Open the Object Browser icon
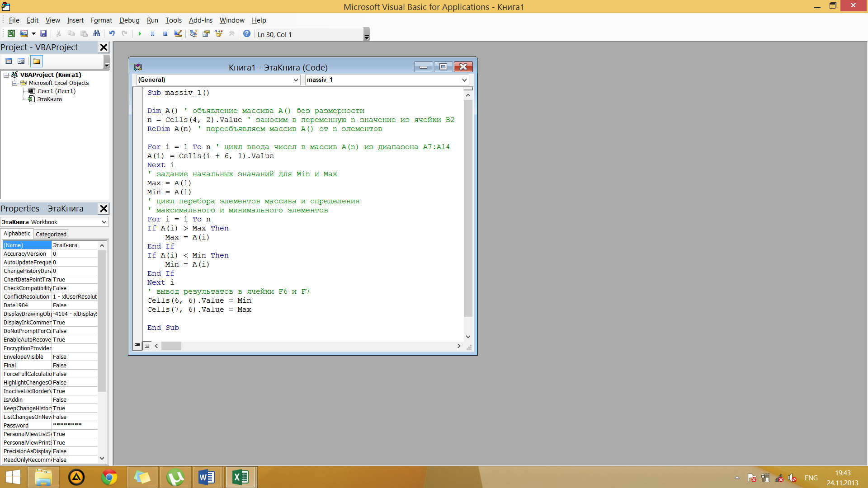868x488 pixels. click(219, 33)
